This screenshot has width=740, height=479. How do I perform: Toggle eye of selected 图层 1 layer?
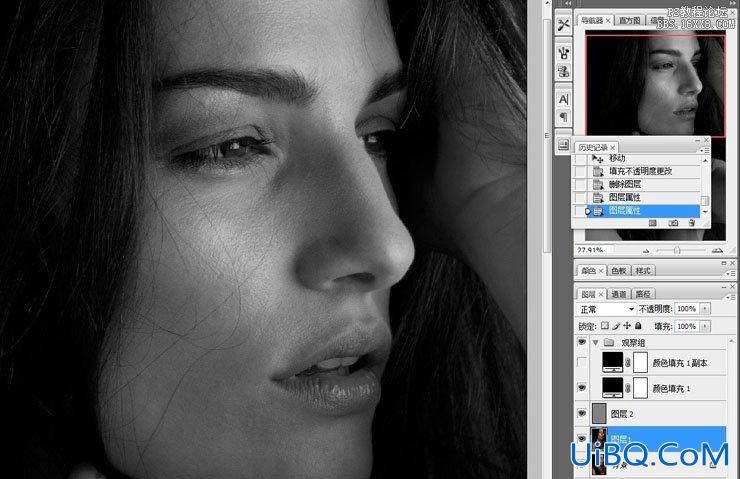pos(582,438)
